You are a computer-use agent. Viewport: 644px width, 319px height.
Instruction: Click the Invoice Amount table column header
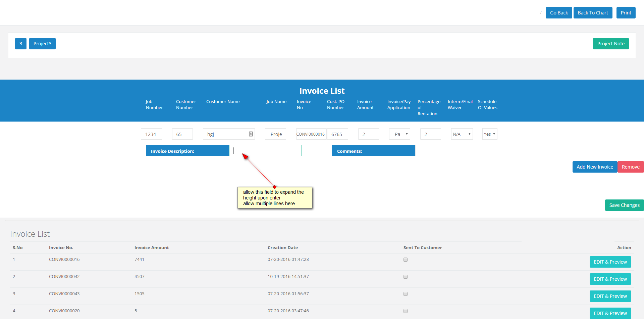[152, 248]
